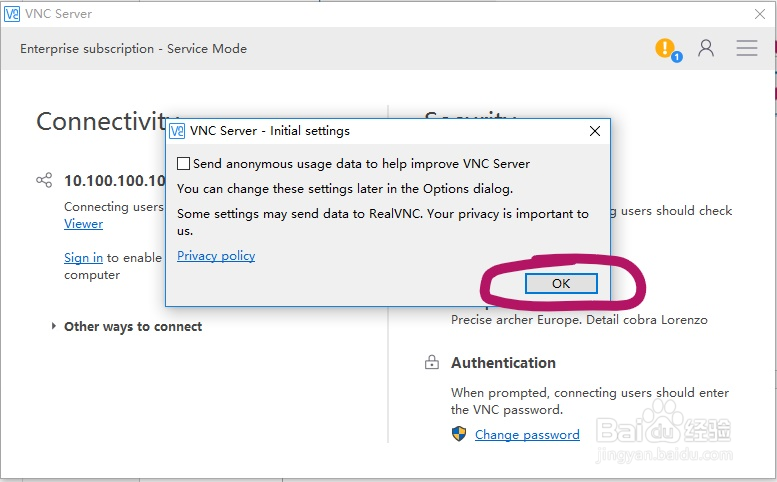Follow the Viewer link under Connectivity
This screenshot has height=482, width=777.
[x=83, y=224]
